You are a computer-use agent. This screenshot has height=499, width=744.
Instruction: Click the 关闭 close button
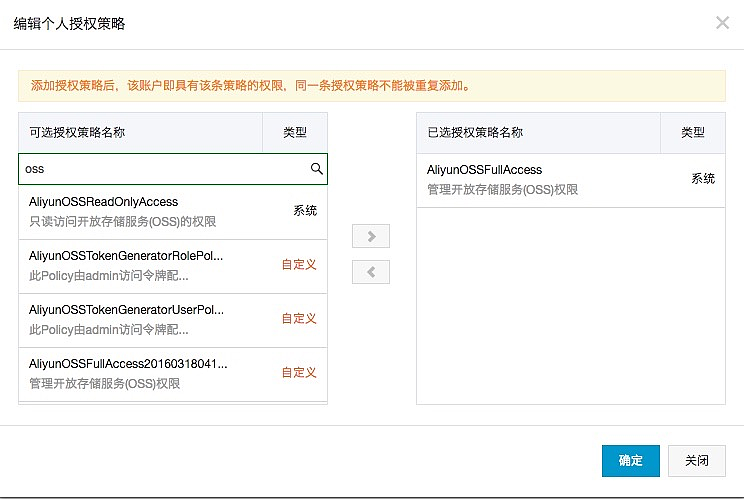pos(697,461)
